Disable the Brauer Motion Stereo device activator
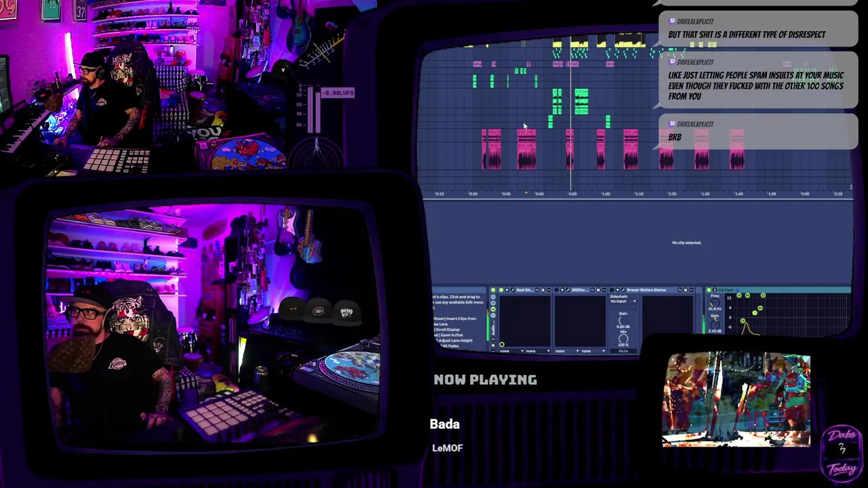Image resolution: width=868 pixels, height=488 pixels. [612, 290]
